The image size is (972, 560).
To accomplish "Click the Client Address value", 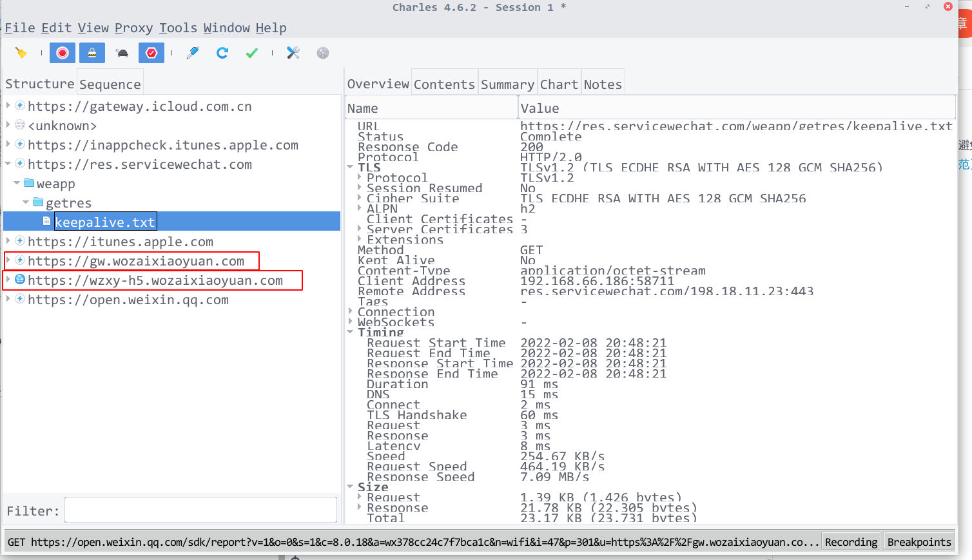I will [597, 281].
